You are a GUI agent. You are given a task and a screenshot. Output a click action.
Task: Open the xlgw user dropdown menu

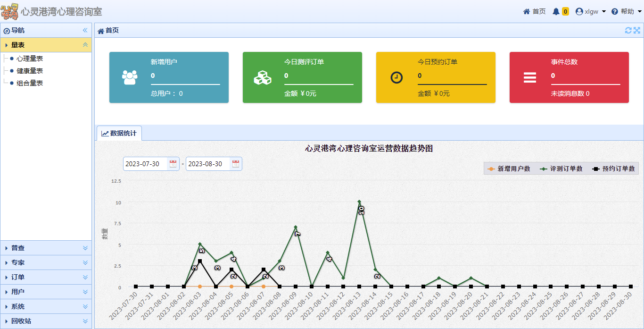click(x=591, y=11)
